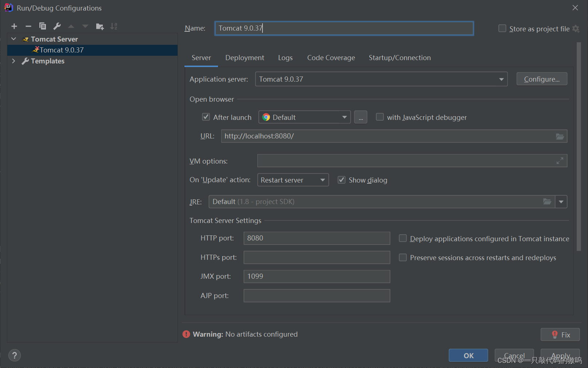
Task: Click the AJP port field
Action: pos(316,296)
